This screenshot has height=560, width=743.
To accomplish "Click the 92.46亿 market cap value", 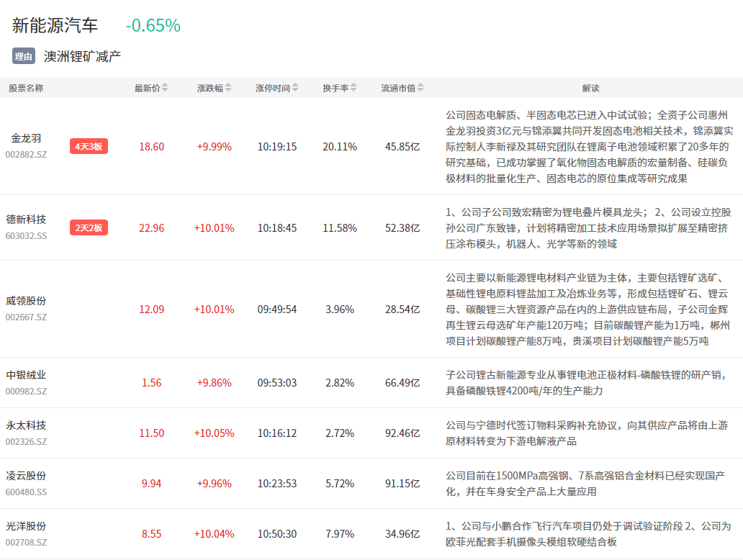I will pyautogui.click(x=402, y=433).
